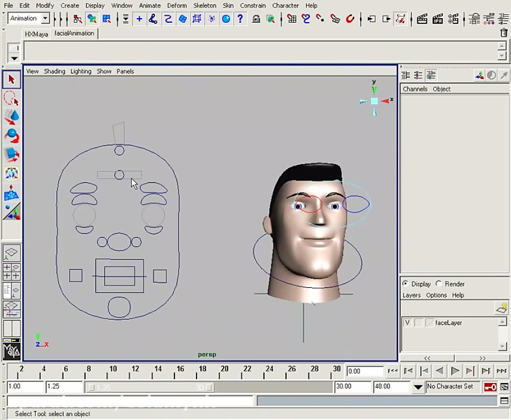Start an IPR render
This screenshot has width=511, height=420.
coord(438,18)
